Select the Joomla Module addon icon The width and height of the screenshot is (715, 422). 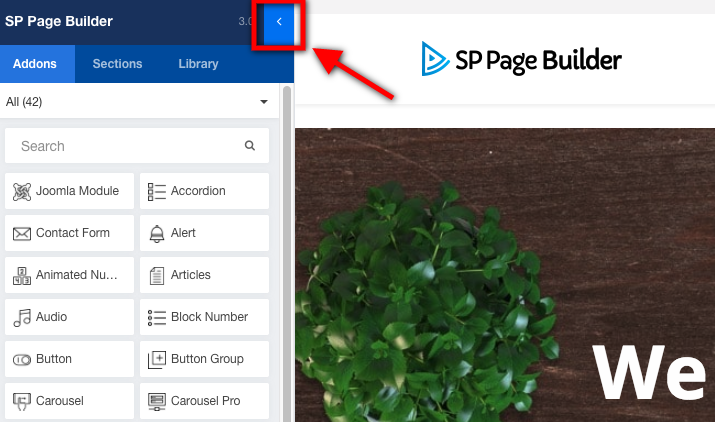pos(21,192)
